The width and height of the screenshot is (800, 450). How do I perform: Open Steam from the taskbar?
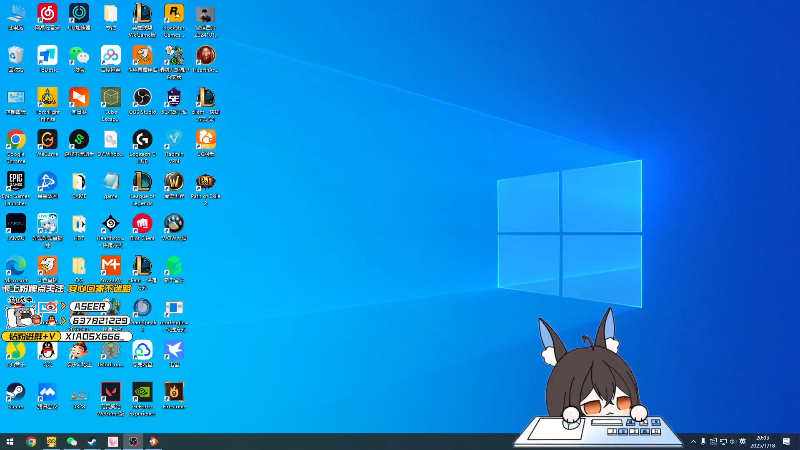[x=92, y=441]
